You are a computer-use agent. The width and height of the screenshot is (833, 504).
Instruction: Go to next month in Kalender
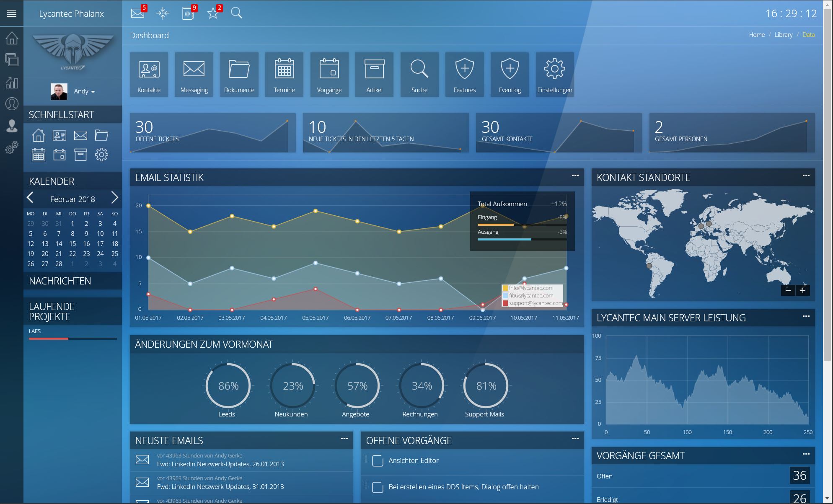[x=114, y=198]
